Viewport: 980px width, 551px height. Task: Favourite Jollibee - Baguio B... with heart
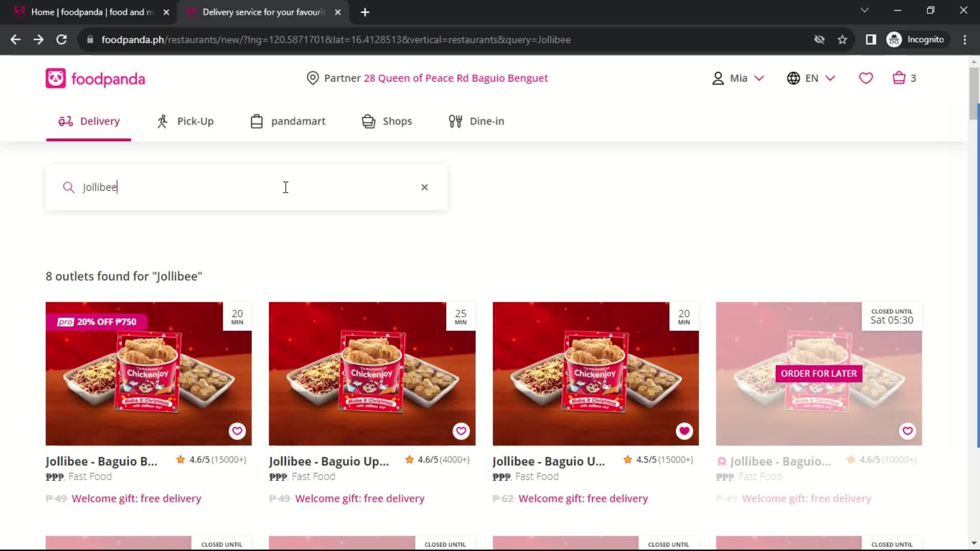coord(237,431)
